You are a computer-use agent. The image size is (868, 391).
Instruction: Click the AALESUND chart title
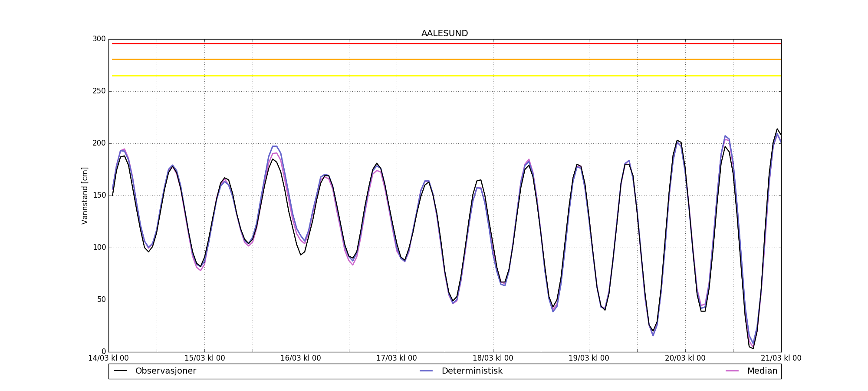click(x=444, y=33)
